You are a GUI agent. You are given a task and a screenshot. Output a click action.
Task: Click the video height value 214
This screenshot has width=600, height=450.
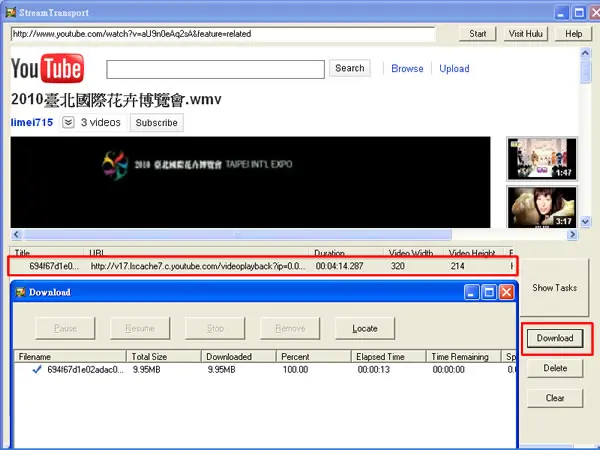(457, 266)
